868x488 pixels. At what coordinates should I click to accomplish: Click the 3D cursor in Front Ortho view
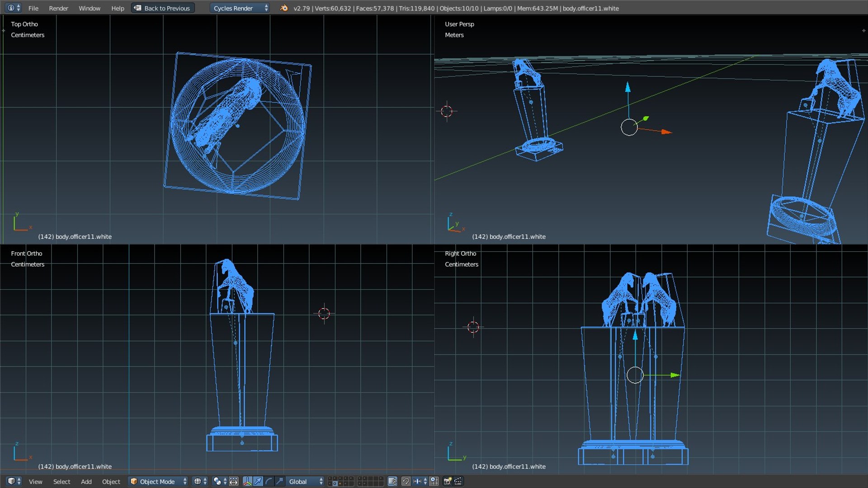[x=324, y=313]
